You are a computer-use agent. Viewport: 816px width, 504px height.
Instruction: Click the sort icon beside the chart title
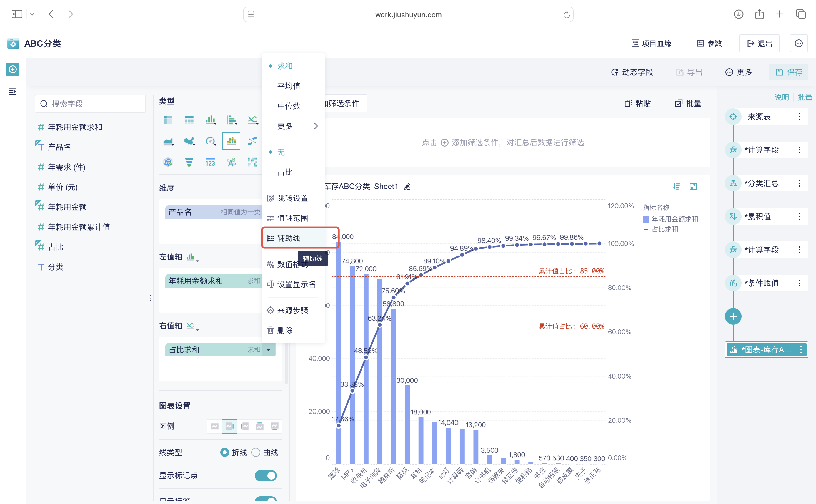tap(677, 187)
